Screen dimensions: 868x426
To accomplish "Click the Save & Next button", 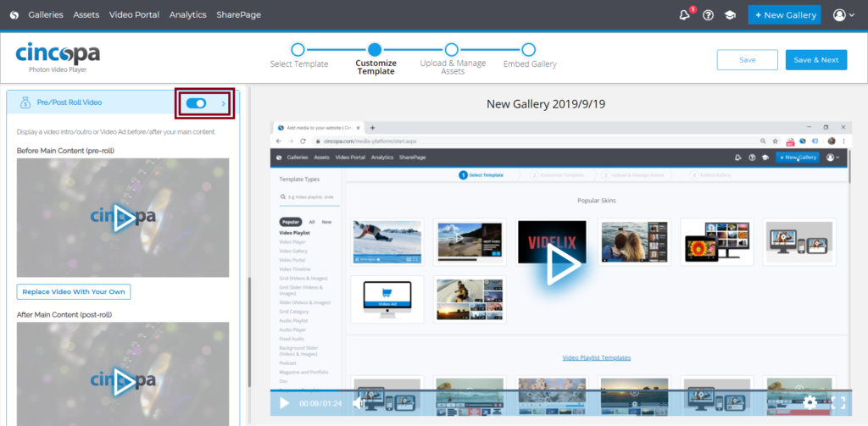I will [817, 60].
